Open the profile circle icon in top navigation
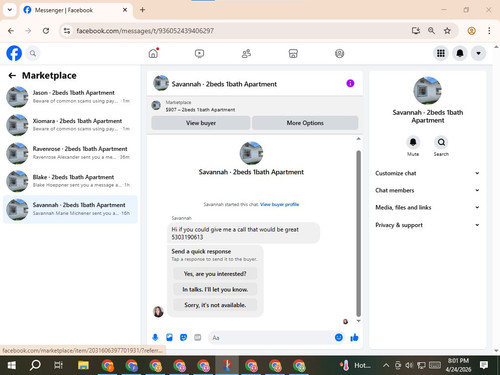 click(x=339, y=54)
